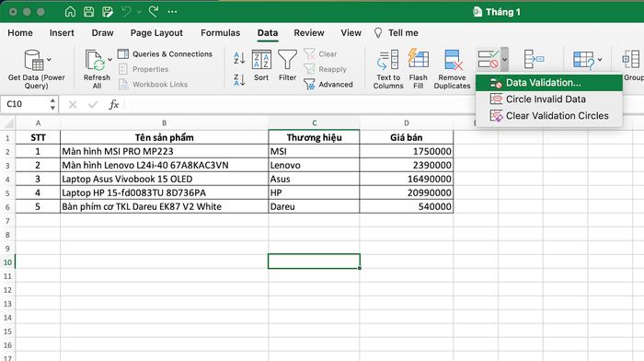Click the cell containing 'Lenovo'
The height and width of the screenshot is (361, 644).
pyautogui.click(x=315, y=165)
